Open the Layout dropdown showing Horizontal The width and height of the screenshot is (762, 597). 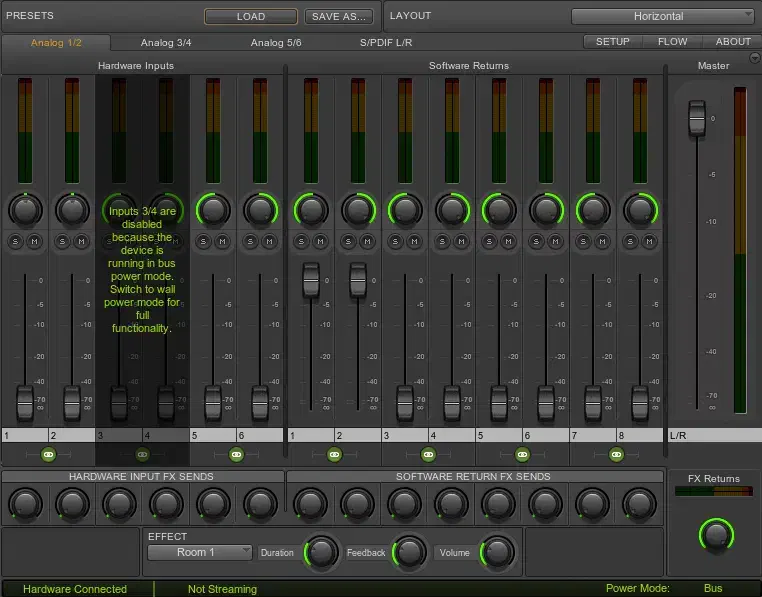(x=662, y=16)
